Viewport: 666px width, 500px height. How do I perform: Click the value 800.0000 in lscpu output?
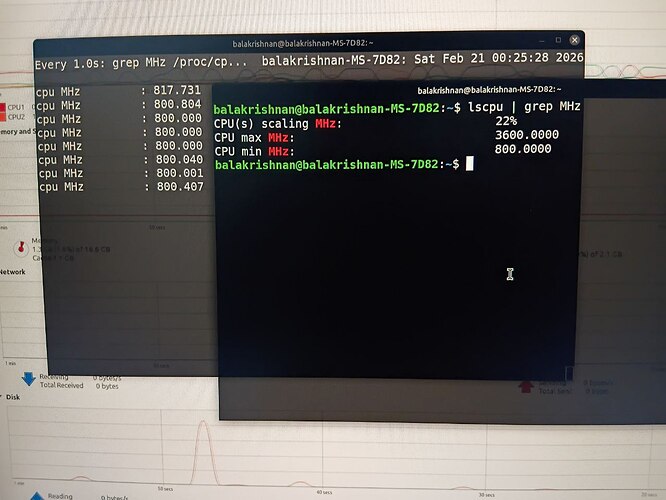tap(523, 149)
